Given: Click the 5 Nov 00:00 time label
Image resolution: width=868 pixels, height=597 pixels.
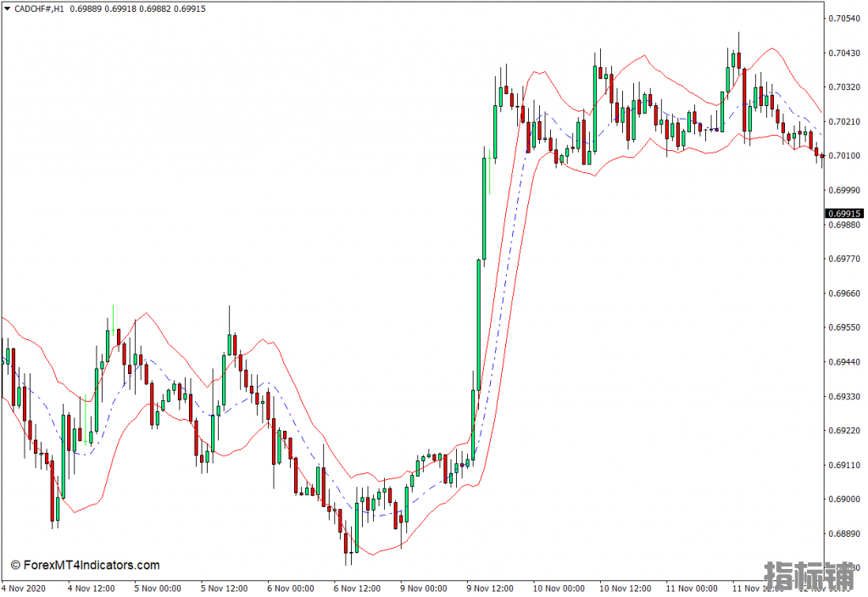Looking at the screenshot, I should click(x=158, y=589).
